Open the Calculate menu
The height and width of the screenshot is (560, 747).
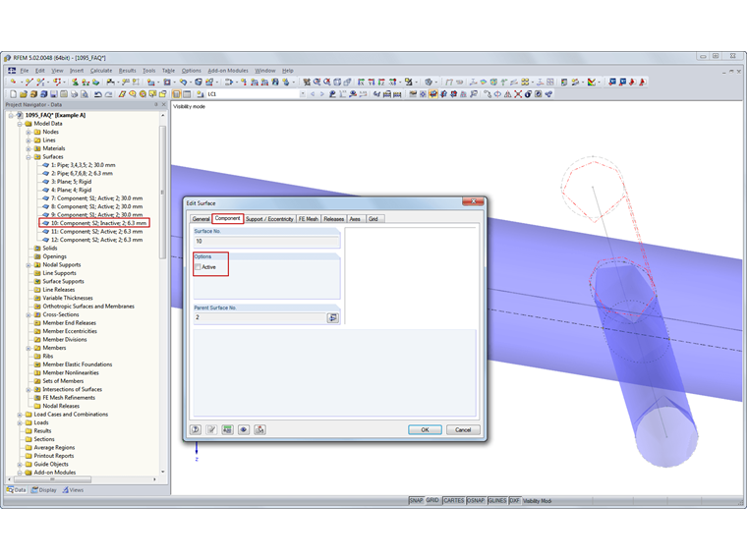(x=101, y=71)
